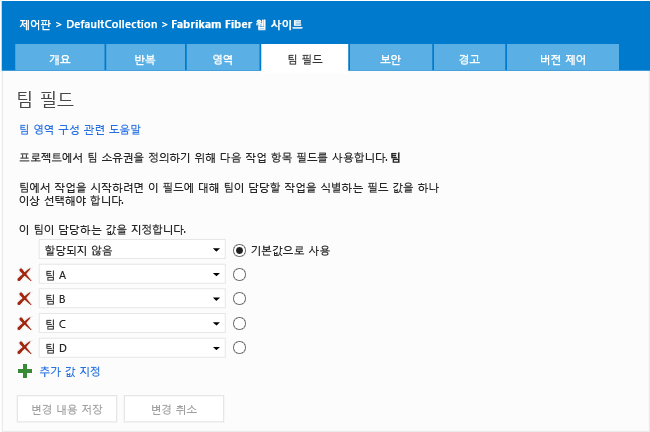Remove 팀 D using the red X icon
This screenshot has width=650, height=432.
(25, 347)
